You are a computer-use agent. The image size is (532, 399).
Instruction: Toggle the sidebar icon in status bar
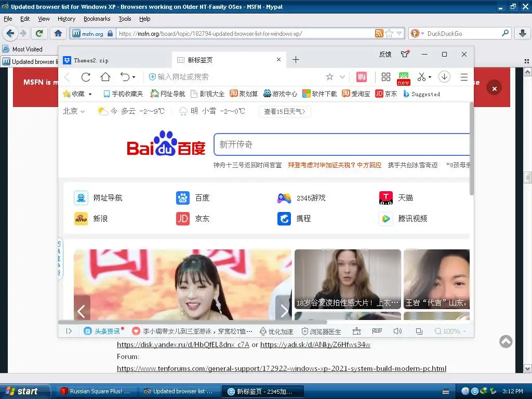point(69,331)
